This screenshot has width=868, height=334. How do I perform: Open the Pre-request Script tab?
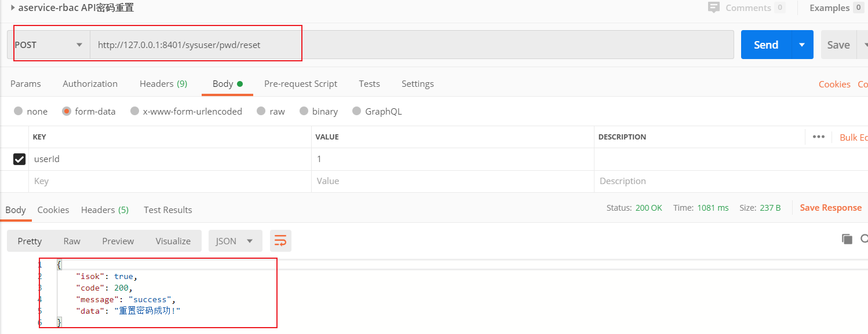tap(301, 84)
